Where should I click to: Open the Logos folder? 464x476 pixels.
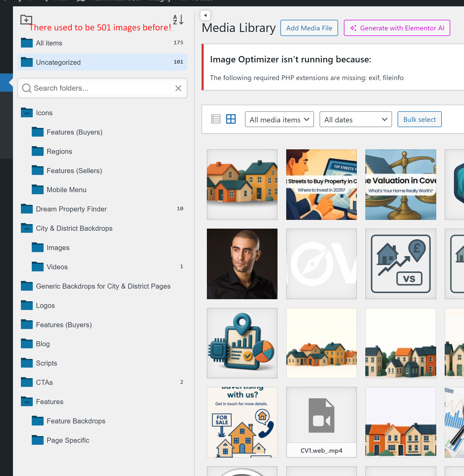pos(45,306)
